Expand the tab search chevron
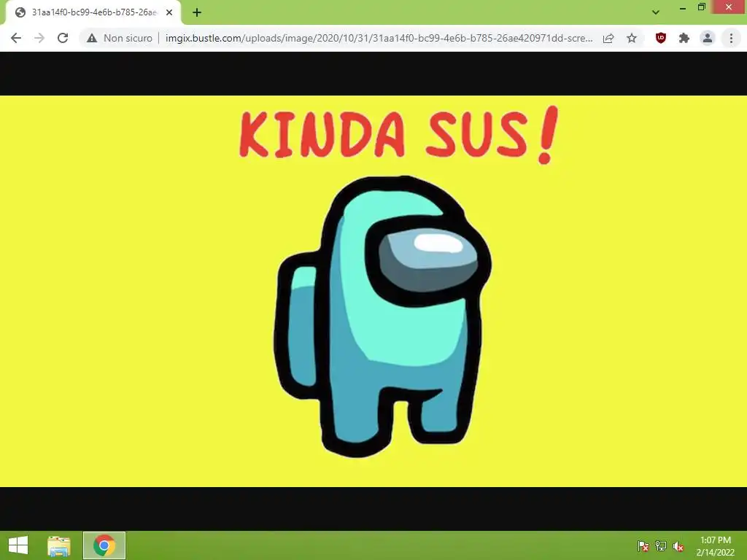The image size is (747, 560). (x=656, y=12)
